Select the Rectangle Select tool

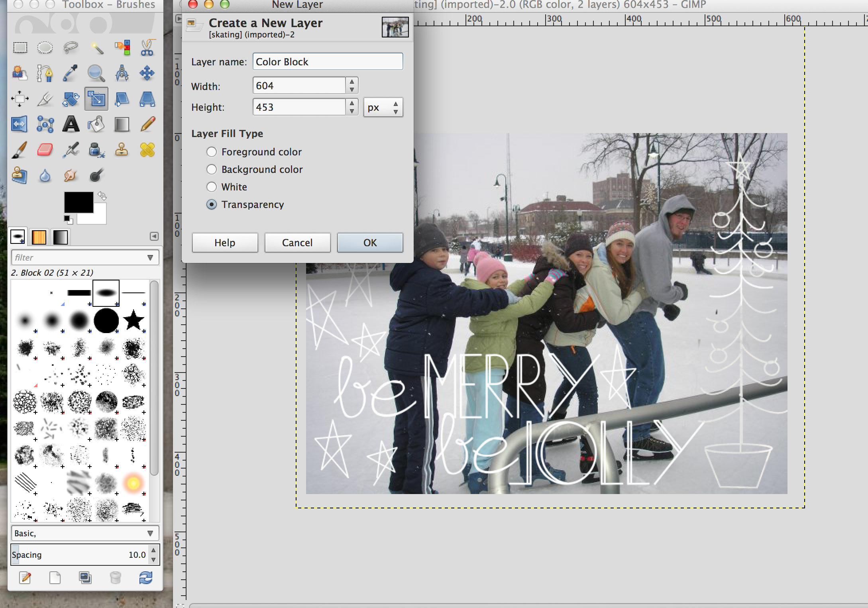click(20, 48)
